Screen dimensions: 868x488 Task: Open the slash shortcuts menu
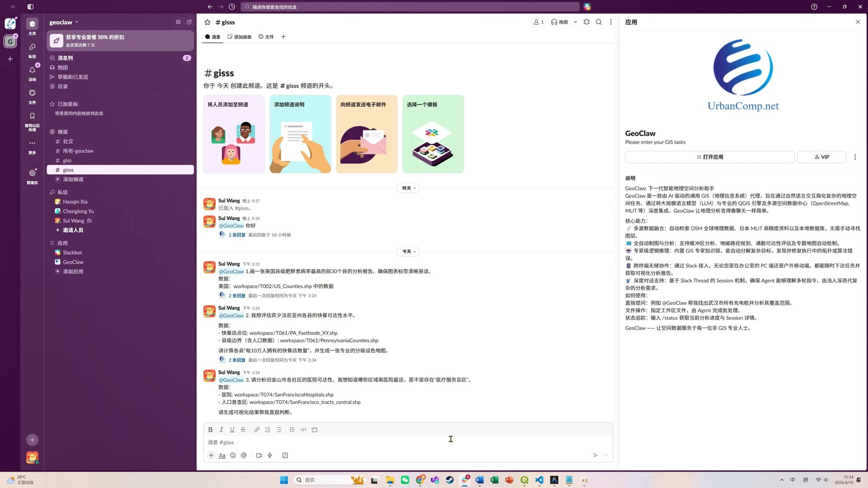[285, 455]
